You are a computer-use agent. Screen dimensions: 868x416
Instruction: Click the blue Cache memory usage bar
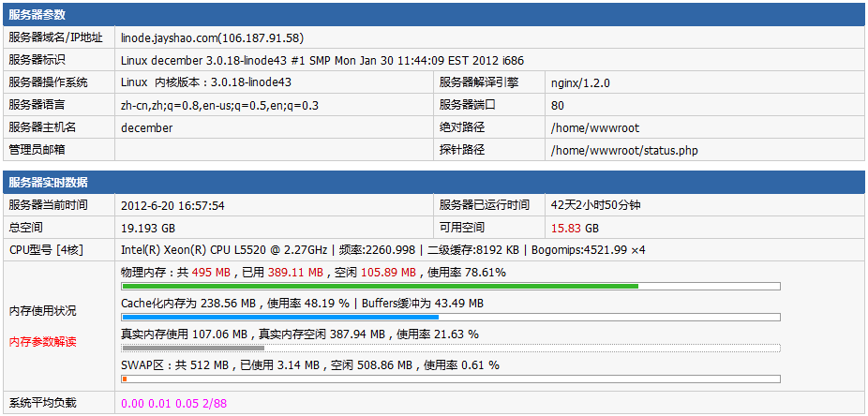tap(281, 317)
